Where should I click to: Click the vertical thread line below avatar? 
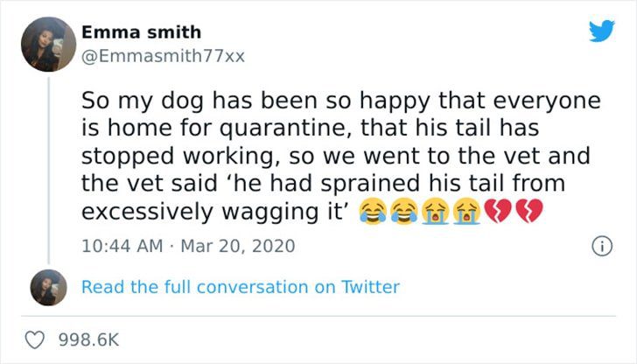[49, 171]
